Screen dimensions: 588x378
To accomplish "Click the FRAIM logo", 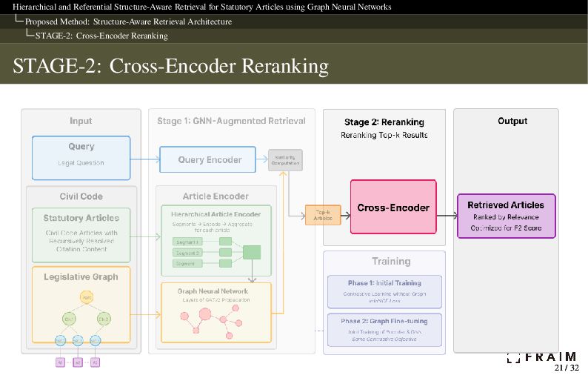I will coord(541,357).
